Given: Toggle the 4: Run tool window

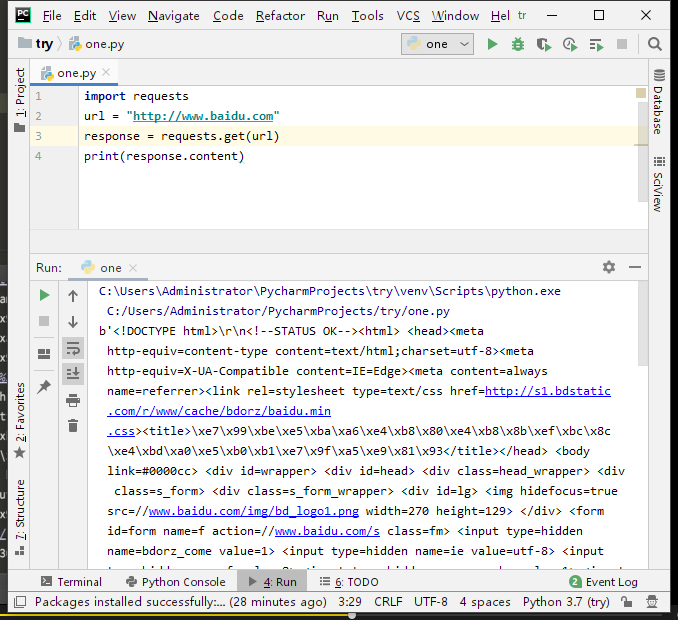Looking at the screenshot, I should pos(272,582).
